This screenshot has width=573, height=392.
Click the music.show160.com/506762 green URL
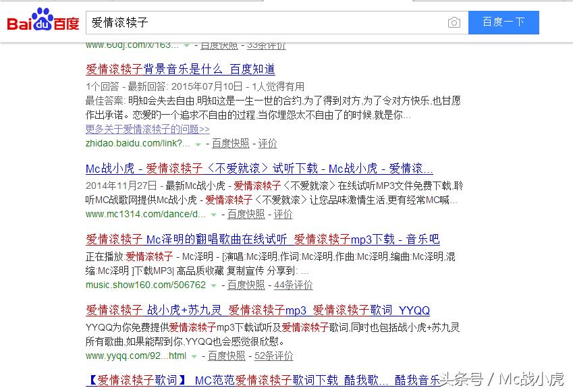coord(145,285)
